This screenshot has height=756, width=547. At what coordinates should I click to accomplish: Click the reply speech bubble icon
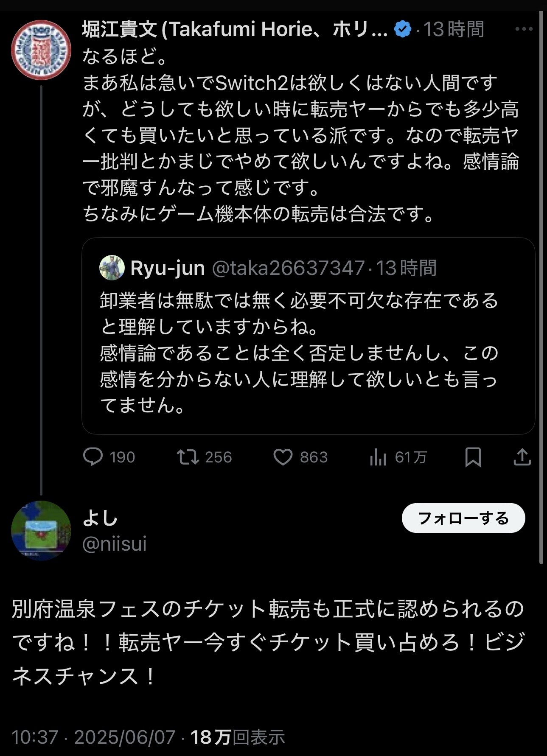pos(93,457)
